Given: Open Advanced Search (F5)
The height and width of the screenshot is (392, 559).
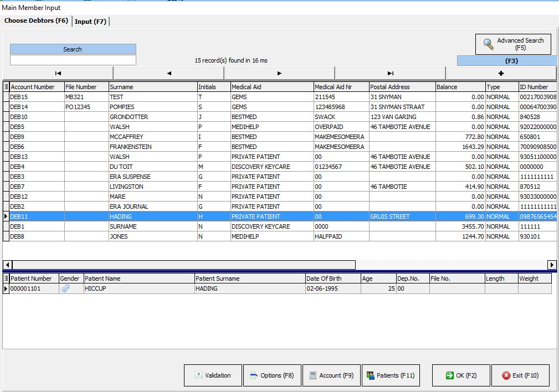Looking at the screenshot, I should coord(513,44).
